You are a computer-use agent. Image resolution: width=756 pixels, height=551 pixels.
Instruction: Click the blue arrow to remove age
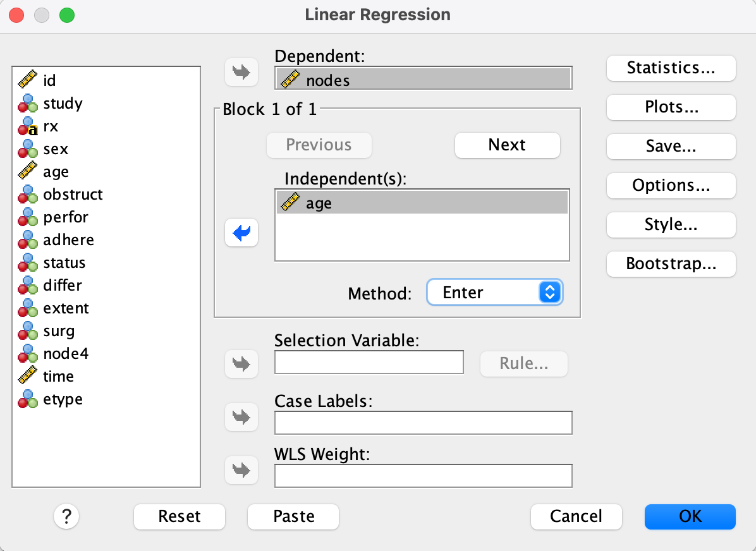[x=241, y=234]
